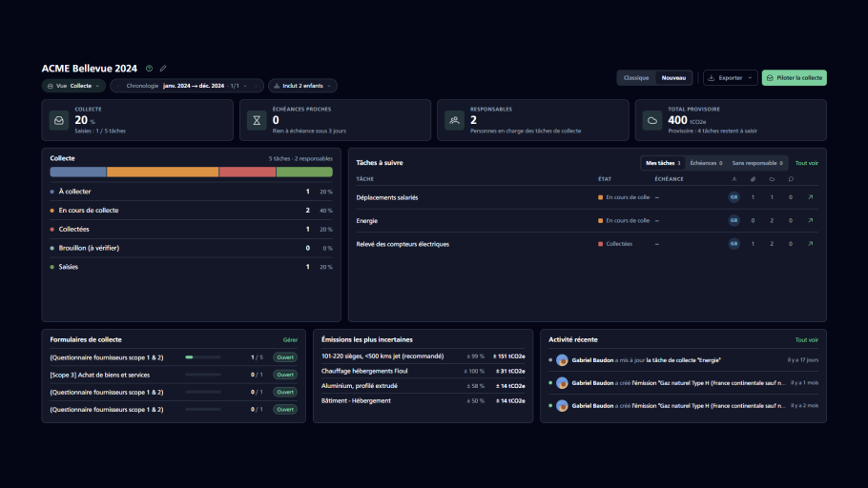This screenshot has width=868, height=488.
Task: Click the blue segment of the Collecte bar
Action: click(78, 173)
